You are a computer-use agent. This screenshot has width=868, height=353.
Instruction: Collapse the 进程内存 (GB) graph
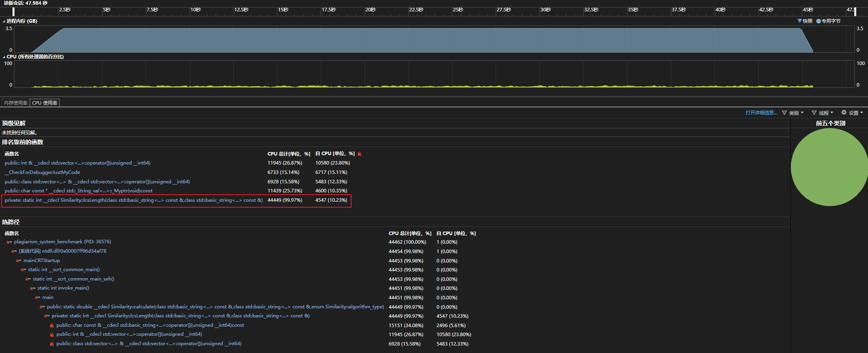4,21
